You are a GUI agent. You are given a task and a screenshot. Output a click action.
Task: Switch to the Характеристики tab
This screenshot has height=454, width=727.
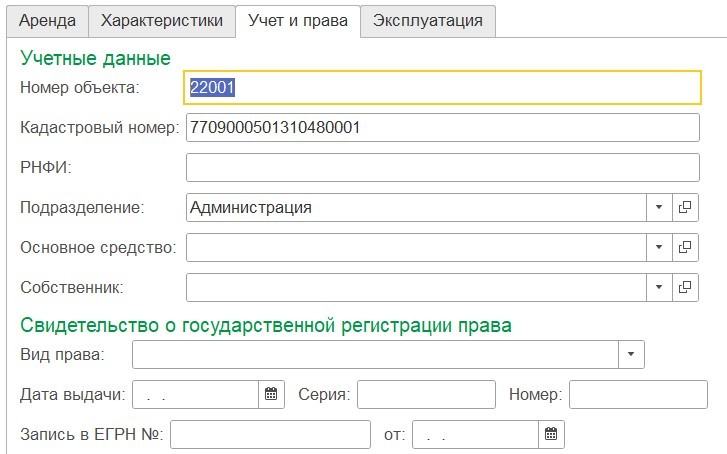point(162,20)
